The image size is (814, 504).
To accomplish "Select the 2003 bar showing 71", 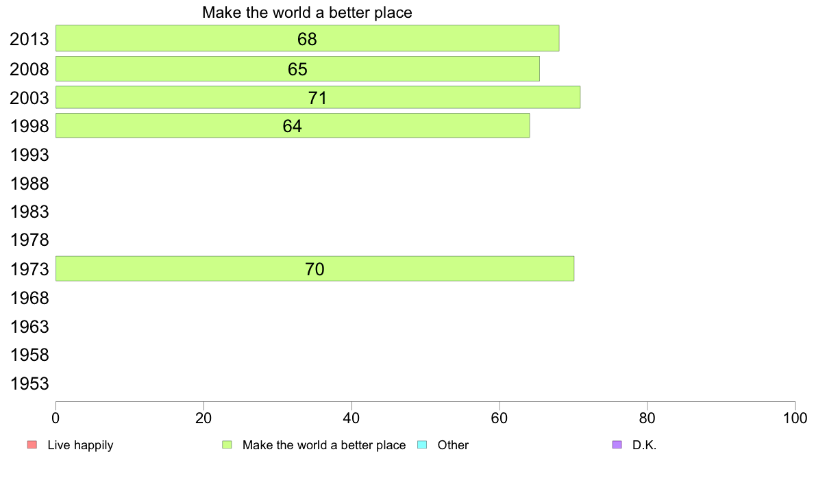I will click(318, 97).
